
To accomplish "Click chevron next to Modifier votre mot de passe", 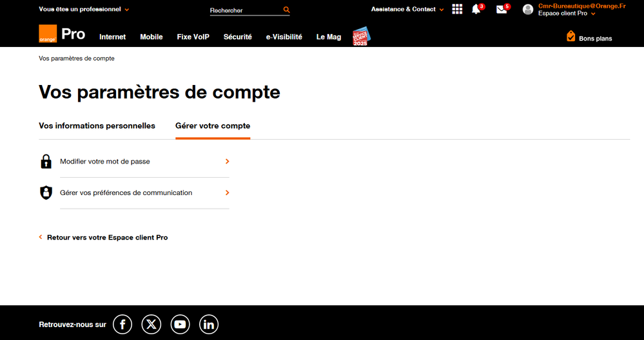I will (x=227, y=162).
